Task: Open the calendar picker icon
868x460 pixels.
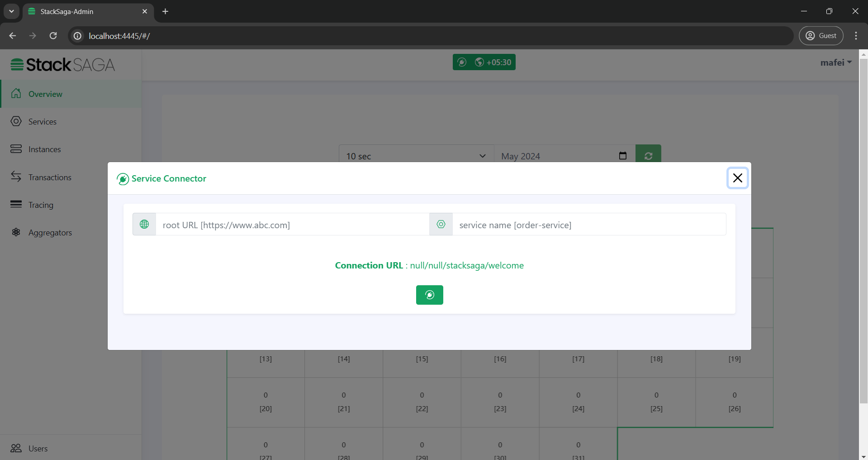Action: [623, 156]
